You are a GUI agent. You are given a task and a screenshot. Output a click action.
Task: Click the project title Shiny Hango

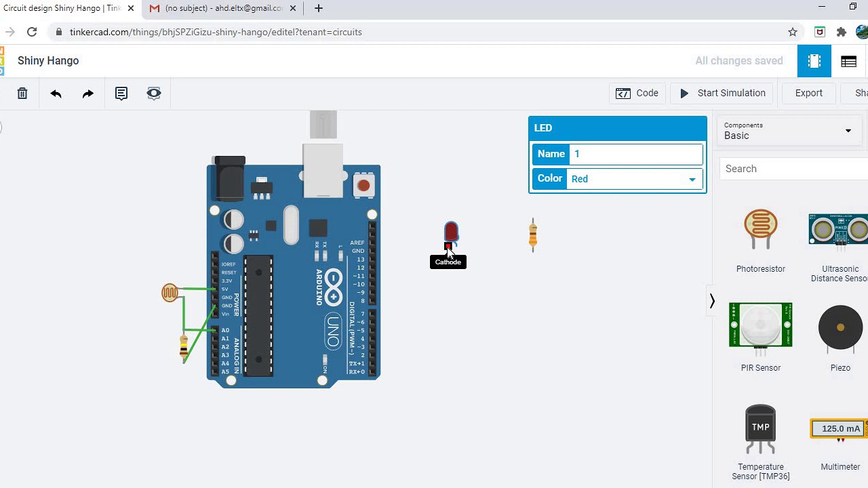[x=48, y=61]
